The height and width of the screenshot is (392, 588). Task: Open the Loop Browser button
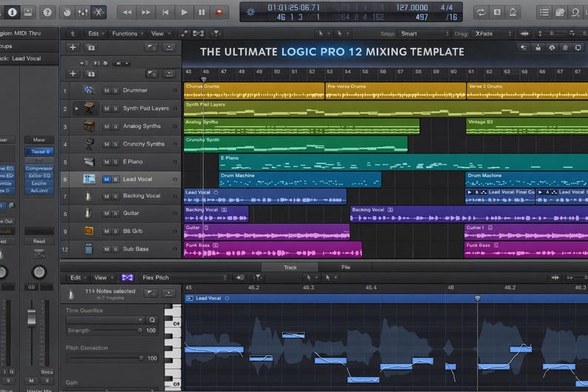(575, 13)
